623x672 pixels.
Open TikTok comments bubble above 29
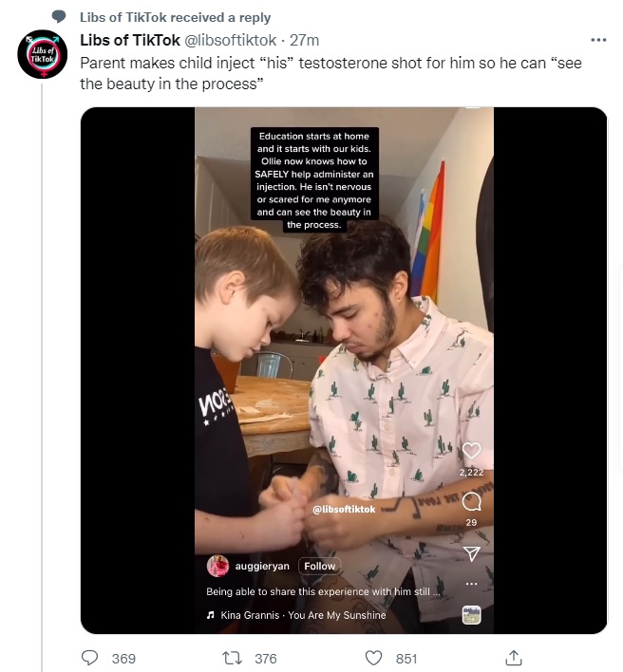tap(471, 501)
